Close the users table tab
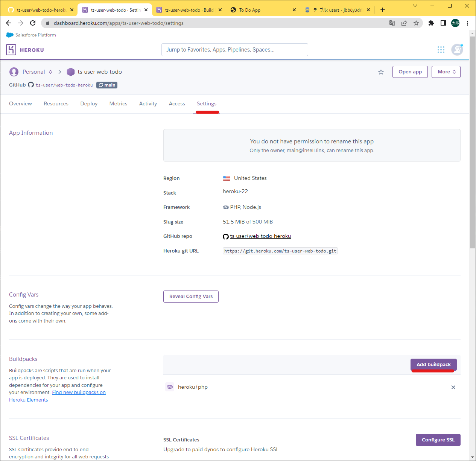Viewport: 476px width, 461px height. point(368,10)
